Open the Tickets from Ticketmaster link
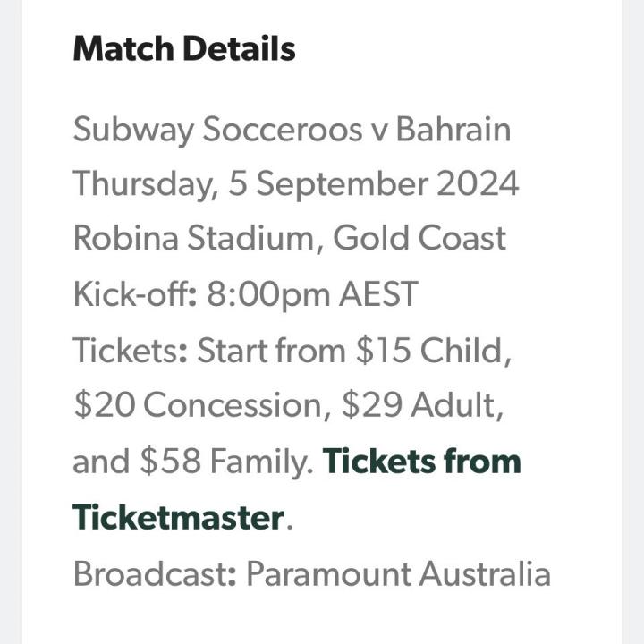This screenshot has width=644, height=644. 421,462
